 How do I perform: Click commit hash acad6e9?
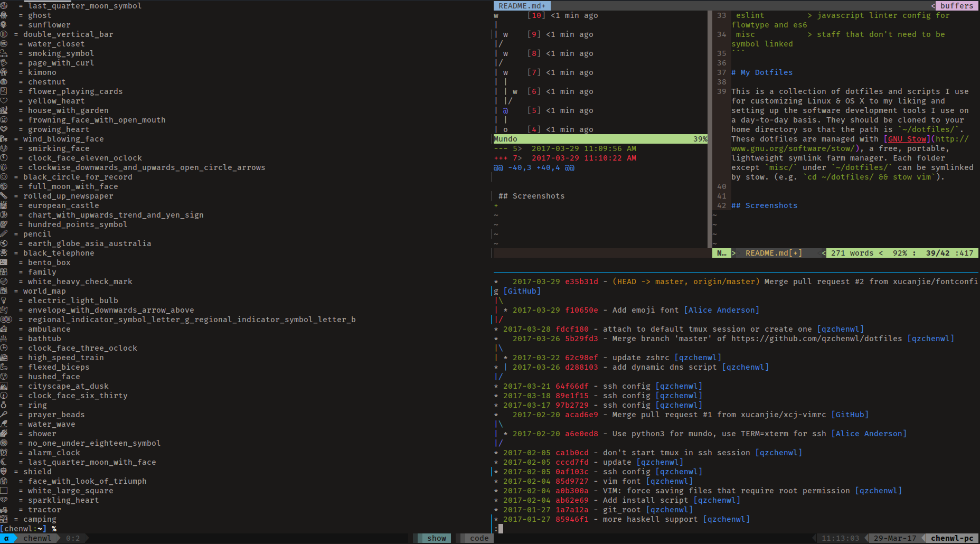pos(581,415)
